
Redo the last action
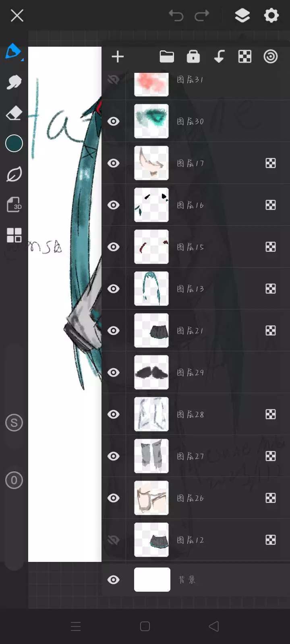202,16
